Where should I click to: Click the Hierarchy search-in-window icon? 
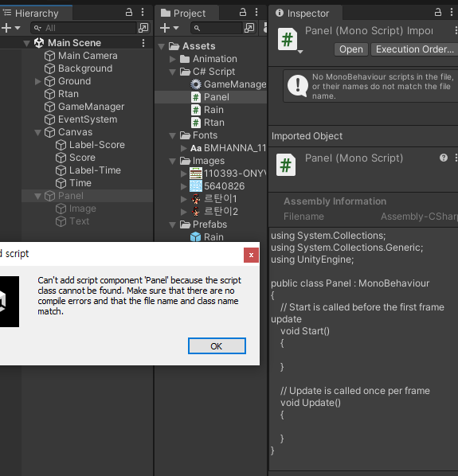(143, 28)
